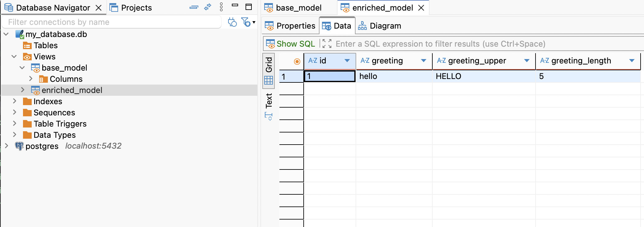Click the record mode icon below Text

pyautogui.click(x=269, y=117)
